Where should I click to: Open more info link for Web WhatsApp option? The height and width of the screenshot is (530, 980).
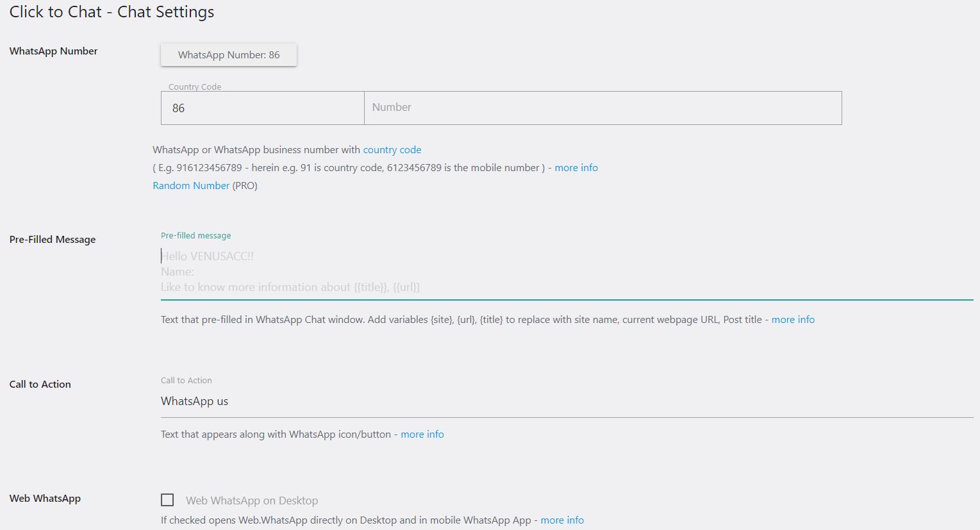click(x=561, y=520)
